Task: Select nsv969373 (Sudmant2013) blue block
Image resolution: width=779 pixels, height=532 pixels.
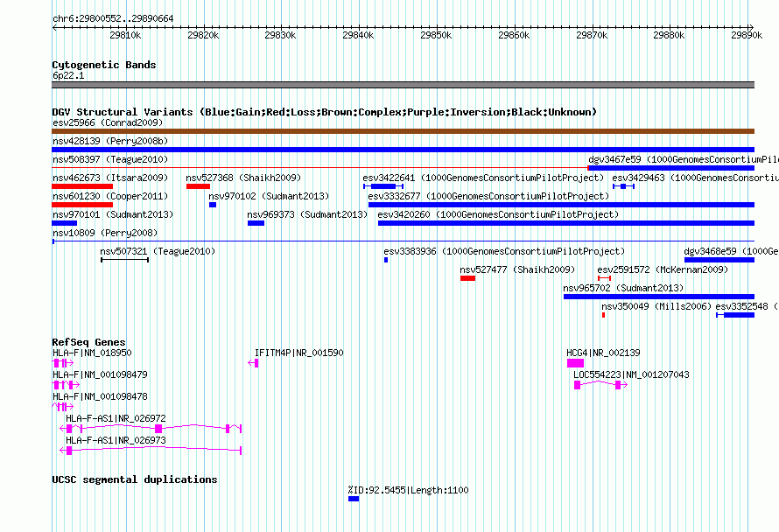Action: tap(256, 223)
